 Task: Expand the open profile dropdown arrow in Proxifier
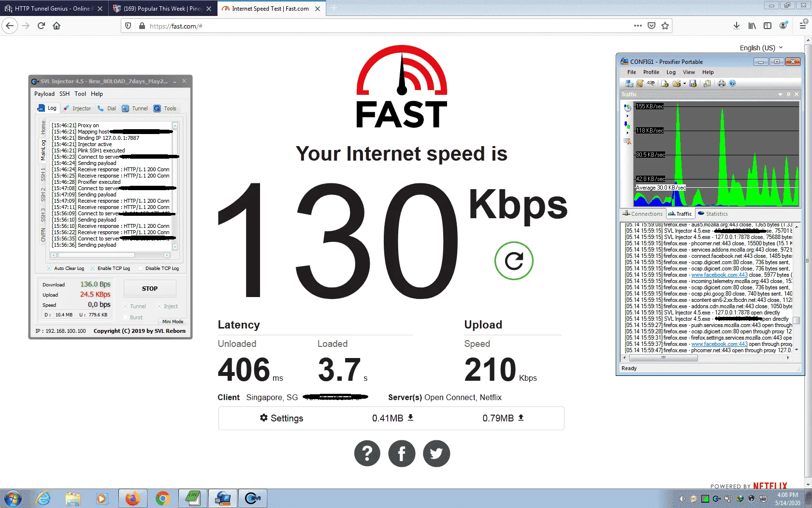click(684, 84)
